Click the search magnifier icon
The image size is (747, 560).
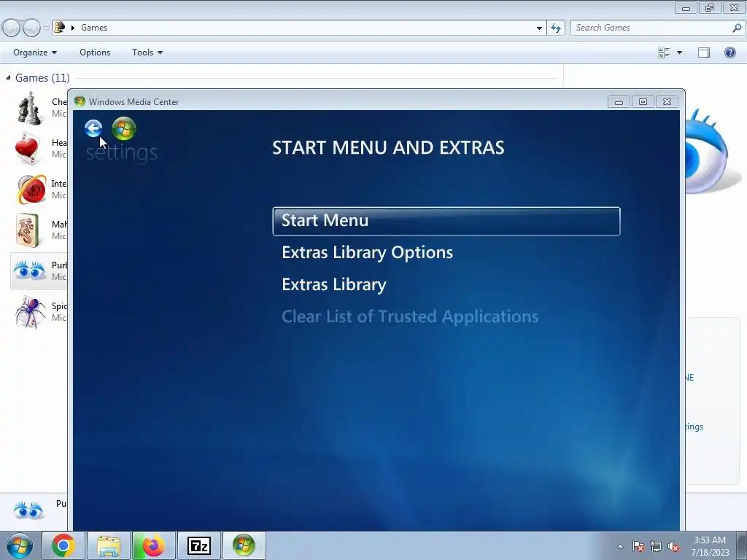[737, 28]
